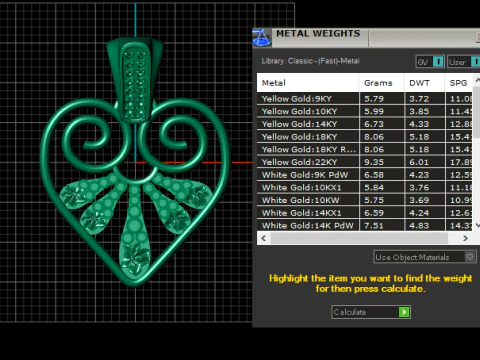Click the DWT column header
The width and height of the screenshot is (480, 360).
(x=425, y=83)
